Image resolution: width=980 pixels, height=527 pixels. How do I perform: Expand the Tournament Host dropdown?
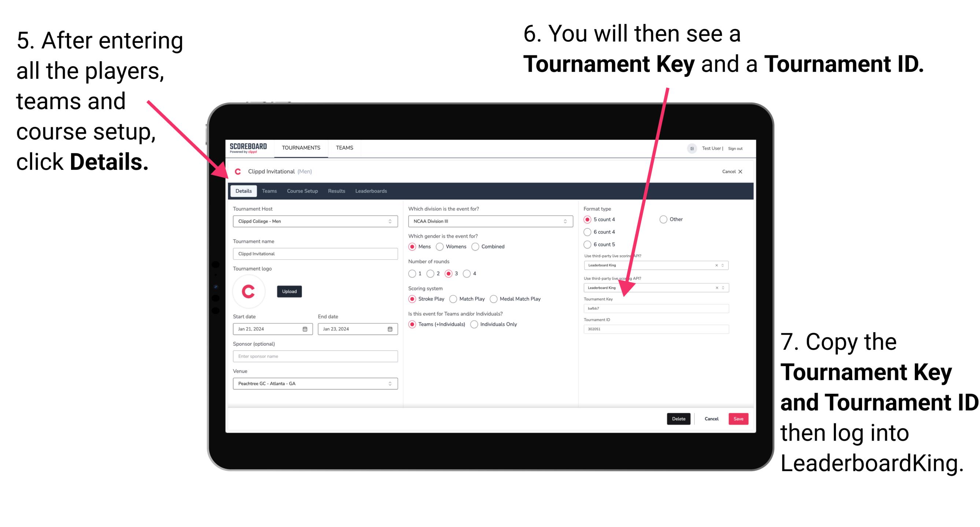click(x=390, y=221)
